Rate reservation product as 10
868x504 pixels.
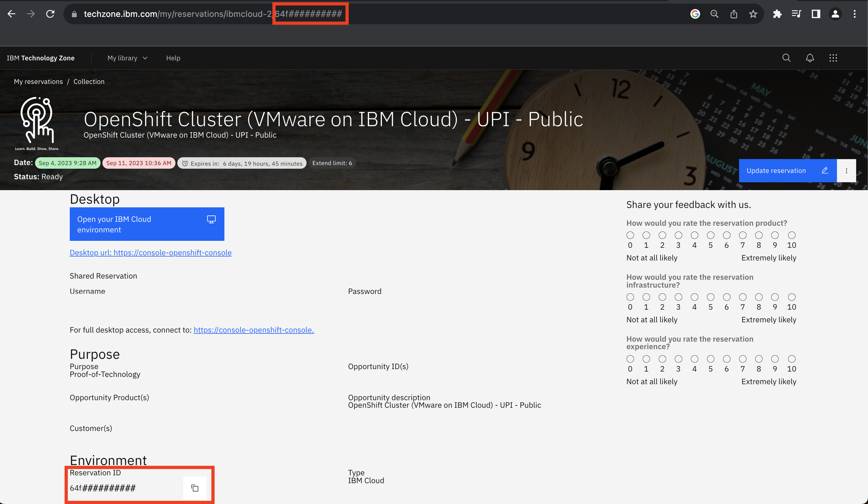pyautogui.click(x=792, y=235)
